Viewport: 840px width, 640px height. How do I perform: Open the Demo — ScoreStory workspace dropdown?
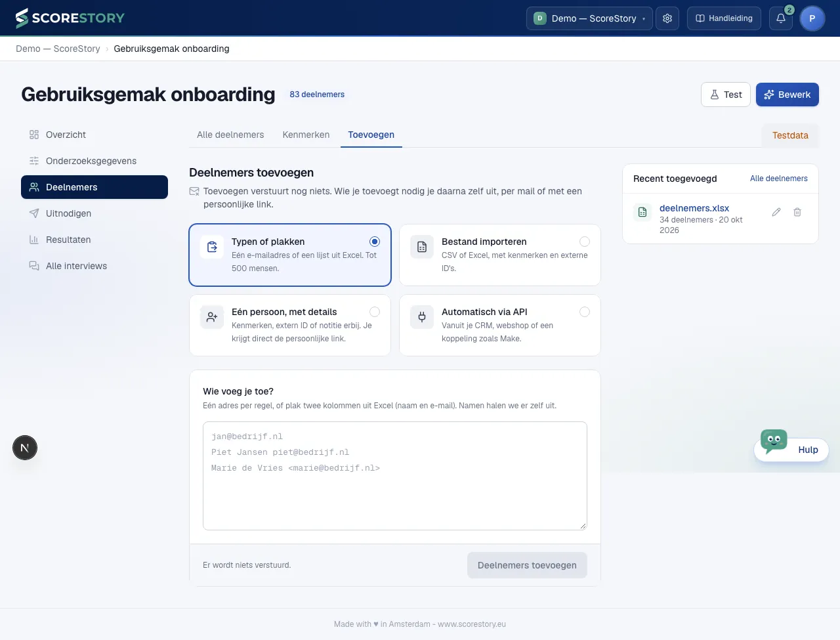(x=589, y=18)
